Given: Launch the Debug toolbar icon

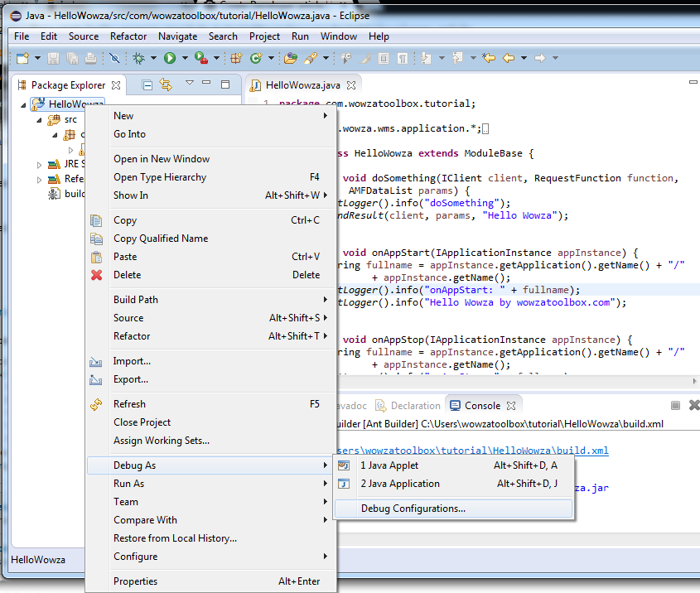Looking at the screenshot, I should tap(138, 58).
